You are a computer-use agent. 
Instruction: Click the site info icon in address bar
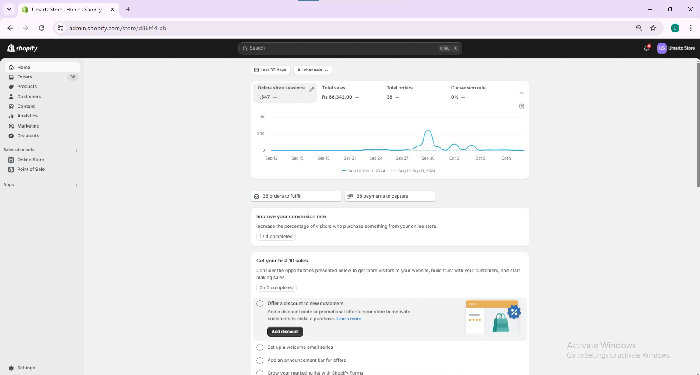click(60, 28)
